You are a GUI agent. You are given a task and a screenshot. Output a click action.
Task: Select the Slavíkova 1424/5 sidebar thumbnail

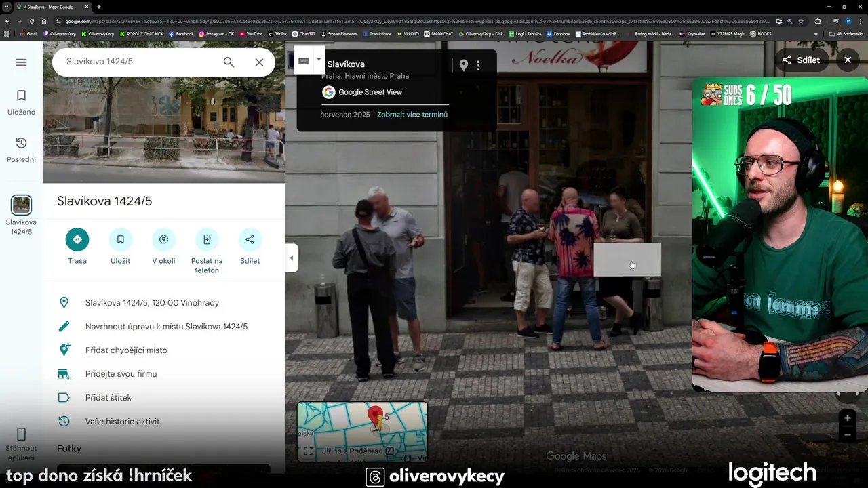(x=21, y=205)
